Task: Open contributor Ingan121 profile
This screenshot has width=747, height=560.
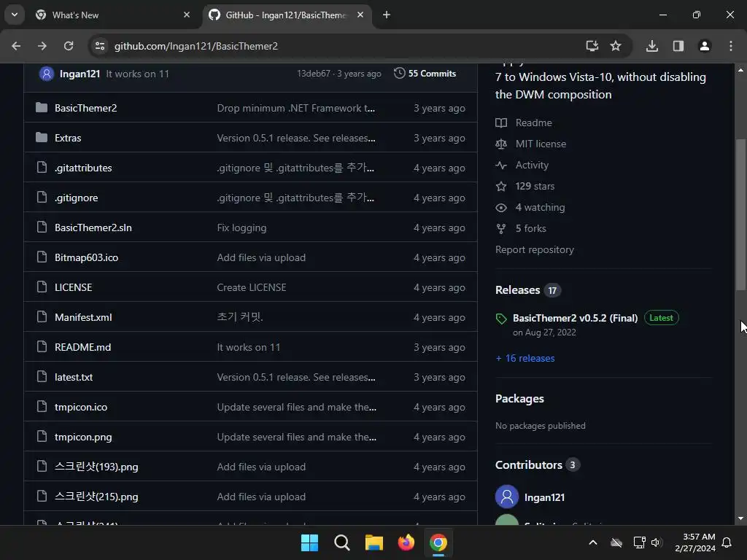Action: (x=544, y=497)
